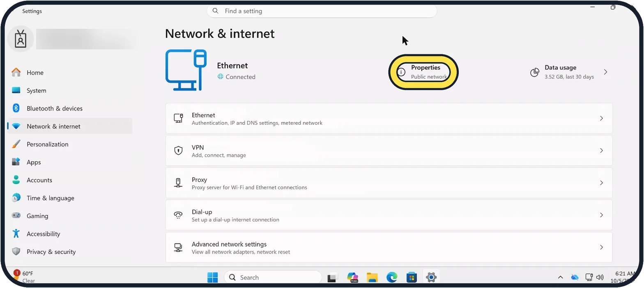Click the network tray icon

pyautogui.click(x=589, y=277)
